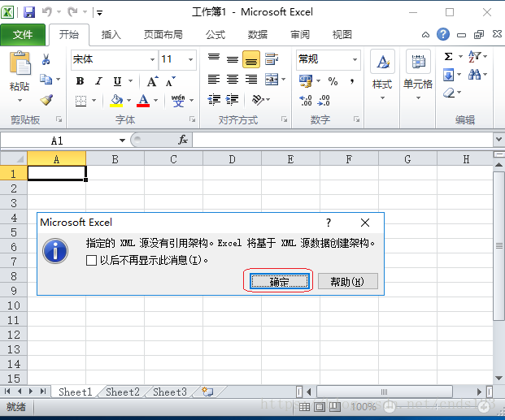
Task: Click the insert function fx button
Action: coord(183,140)
